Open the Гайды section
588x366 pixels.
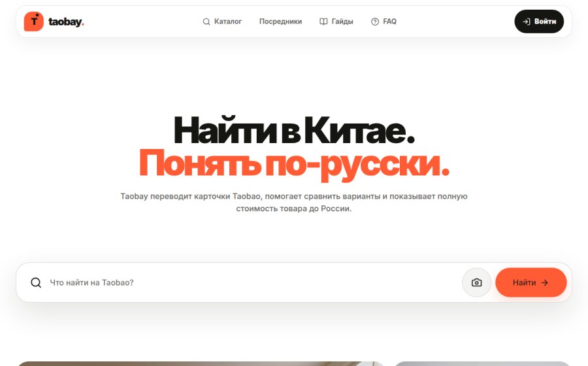click(x=336, y=22)
